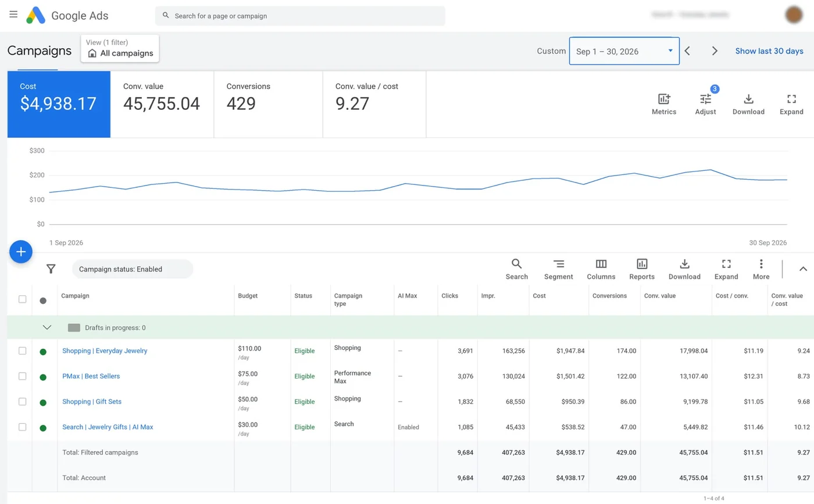Click the Campaign status: Enabled filter chip

(x=133, y=269)
